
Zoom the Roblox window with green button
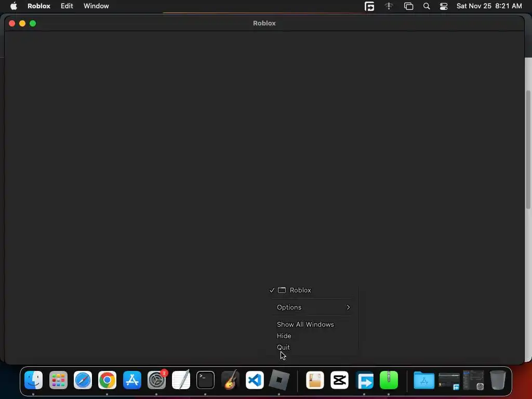point(33,23)
